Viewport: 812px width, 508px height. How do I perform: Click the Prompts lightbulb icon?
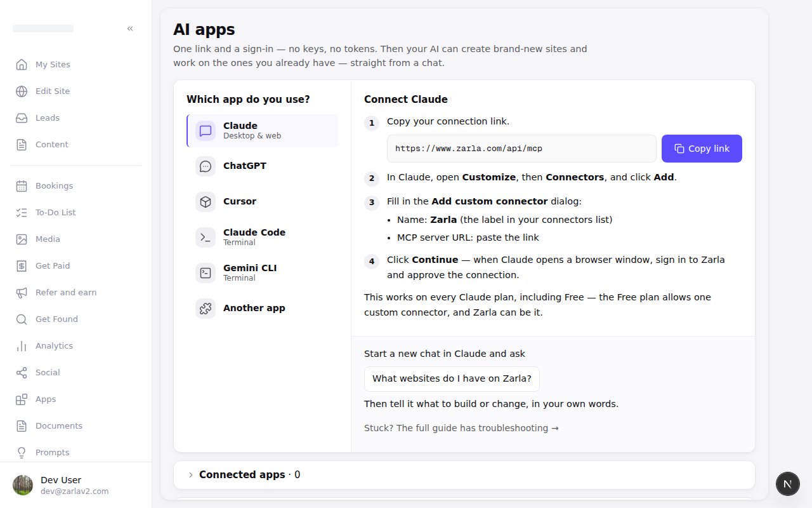point(22,453)
